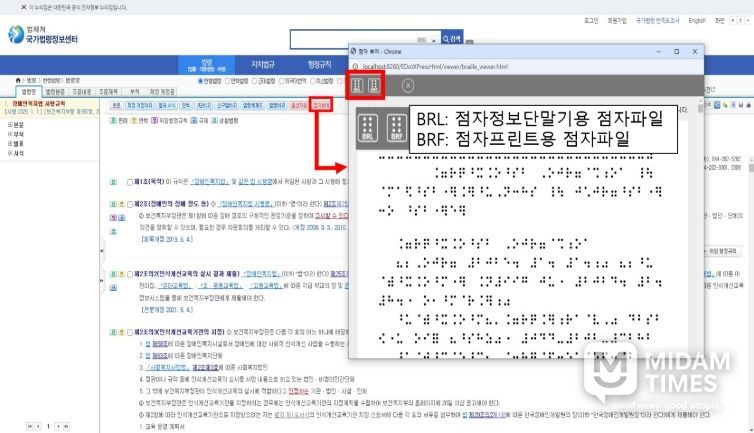Viewport: 754px width, 433px height.
Task: Click the 신구법비교 button
Action: [x=227, y=105]
